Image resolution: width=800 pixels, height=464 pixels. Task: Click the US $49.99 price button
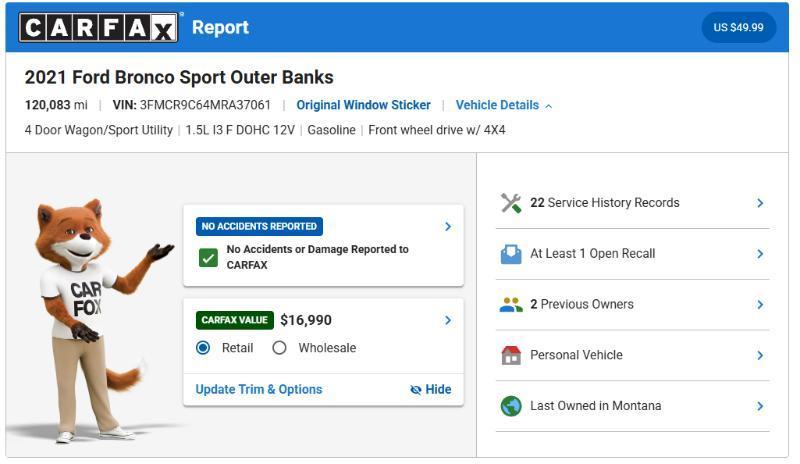click(x=738, y=28)
